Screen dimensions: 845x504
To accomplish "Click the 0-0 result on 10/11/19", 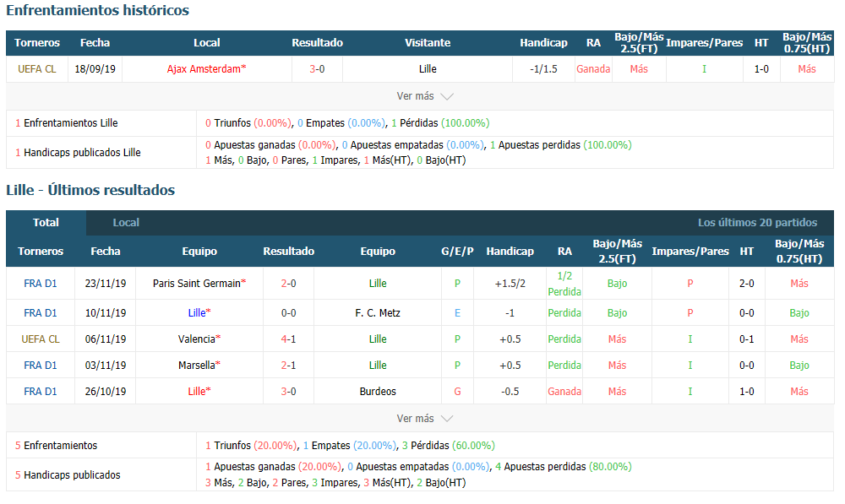I will pos(288,313).
